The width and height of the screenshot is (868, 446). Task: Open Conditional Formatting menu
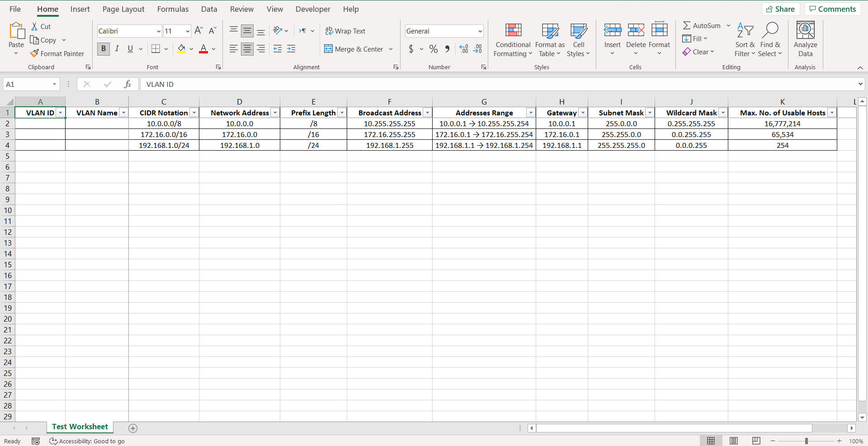[x=513, y=40]
